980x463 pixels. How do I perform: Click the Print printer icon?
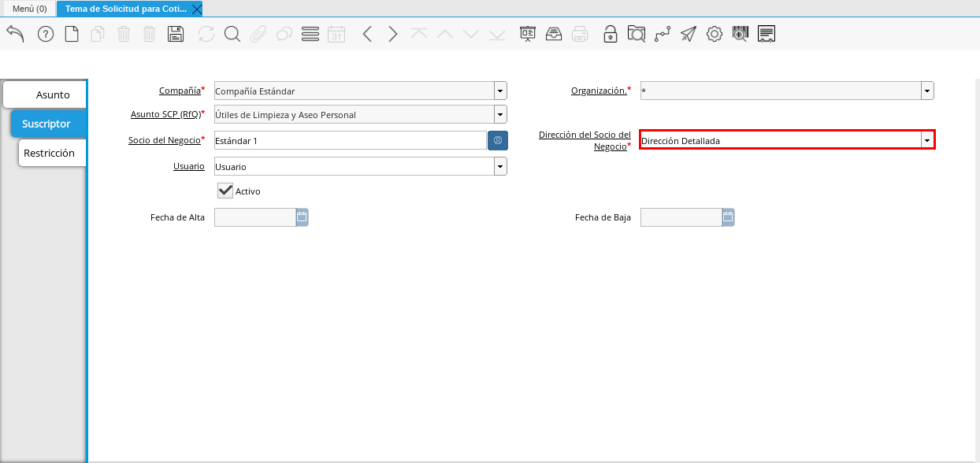[580, 34]
